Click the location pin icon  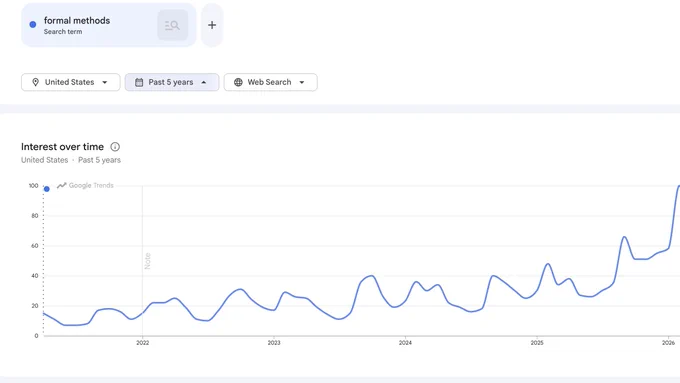tap(36, 82)
